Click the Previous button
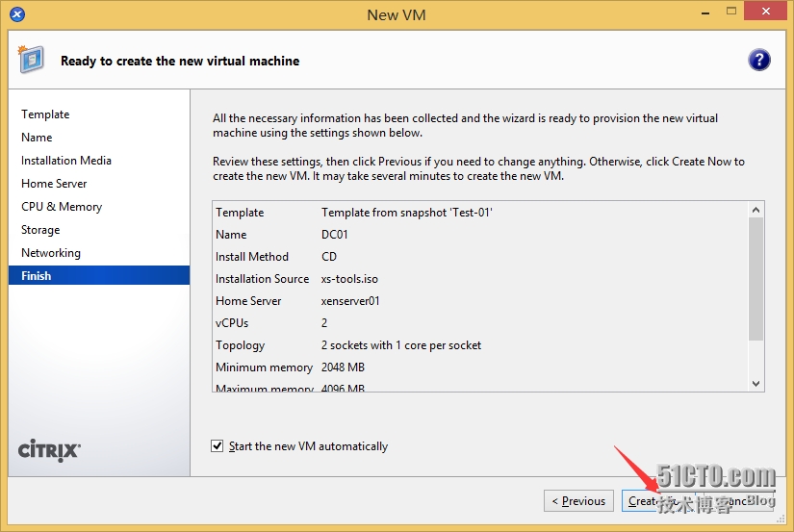This screenshot has width=794, height=532. [578, 500]
